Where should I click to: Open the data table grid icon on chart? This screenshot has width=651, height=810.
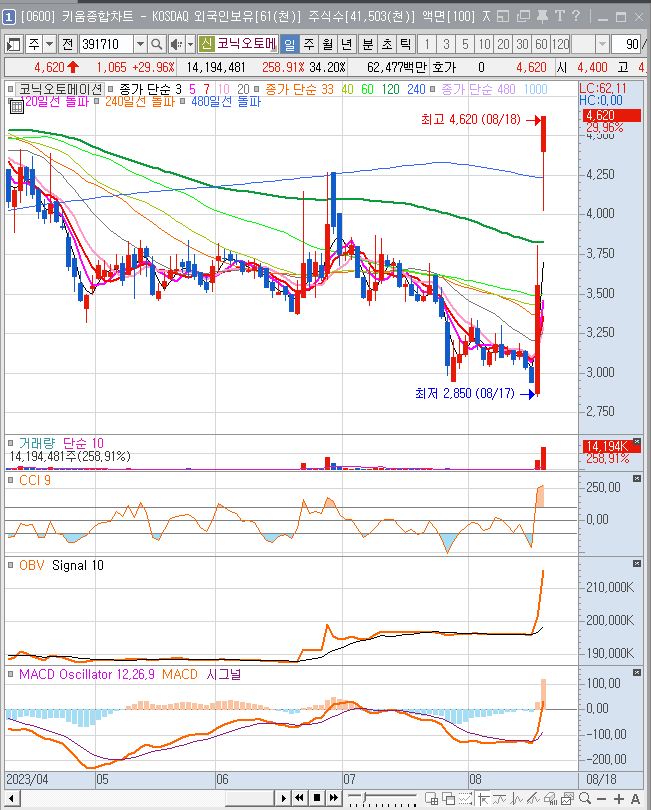click(17, 107)
